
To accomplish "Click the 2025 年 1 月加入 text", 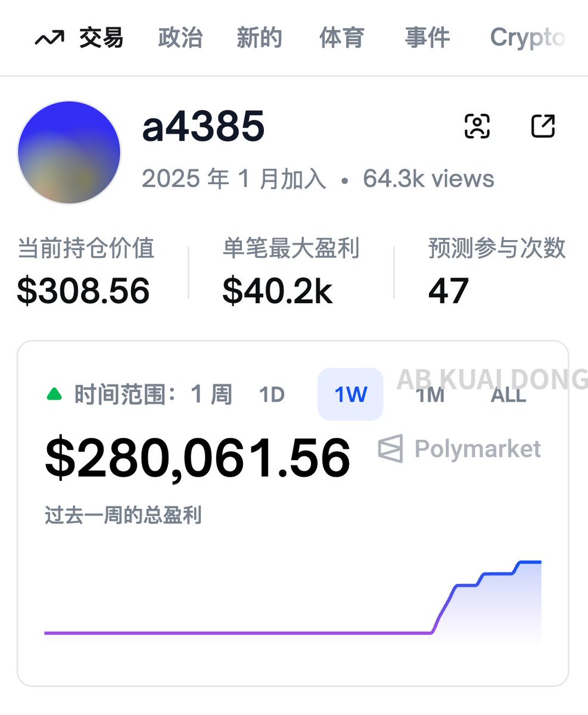I will [234, 179].
